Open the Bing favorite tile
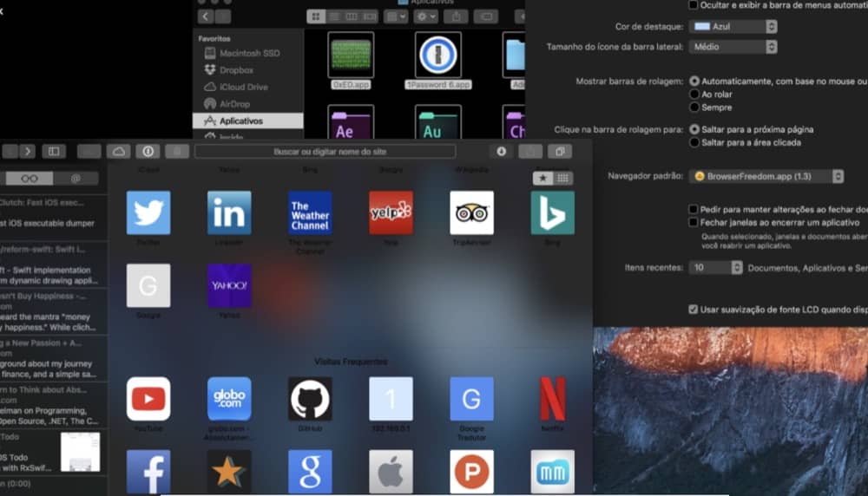 (552, 213)
